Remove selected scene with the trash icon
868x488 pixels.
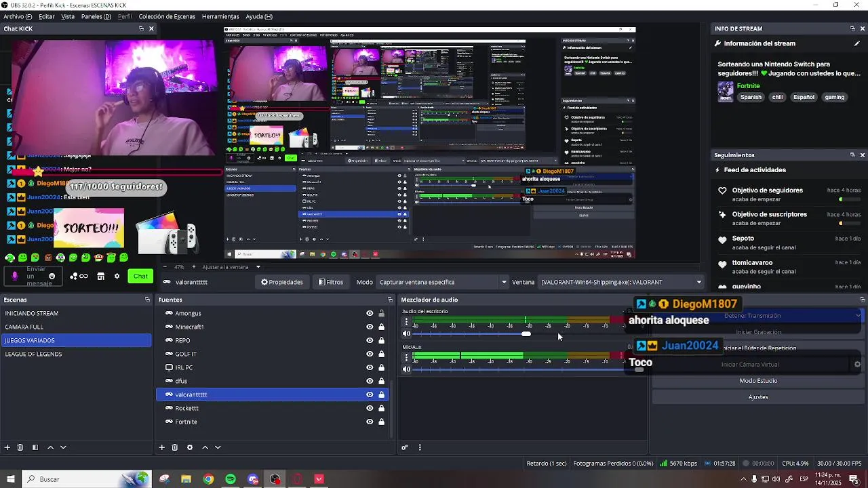(20, 447)
